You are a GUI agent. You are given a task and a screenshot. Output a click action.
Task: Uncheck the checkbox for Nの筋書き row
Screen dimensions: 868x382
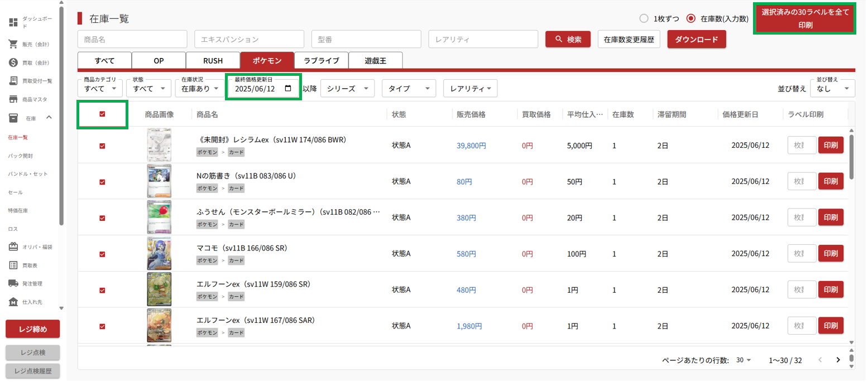pyautogui.click(x=102, y=182)
